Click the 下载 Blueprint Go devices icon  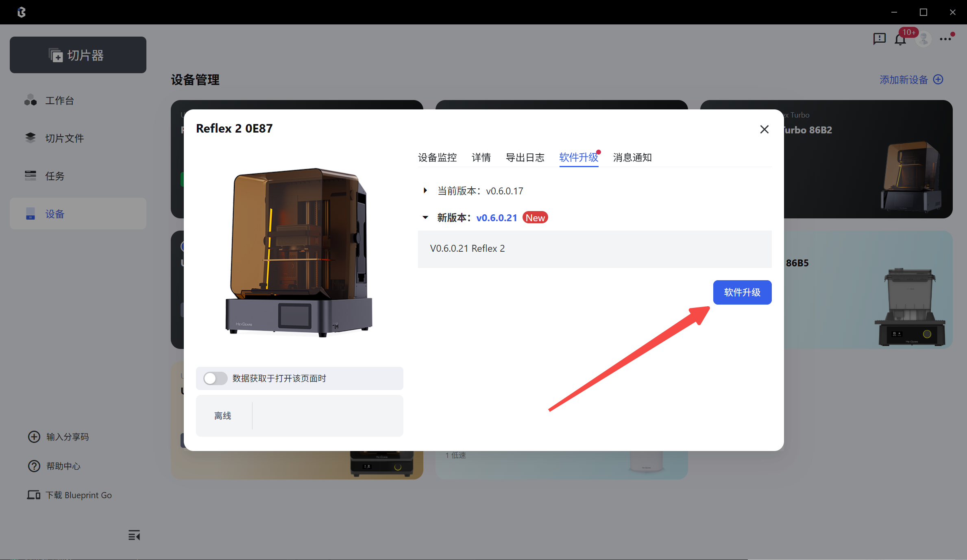(x=34, y=495)
